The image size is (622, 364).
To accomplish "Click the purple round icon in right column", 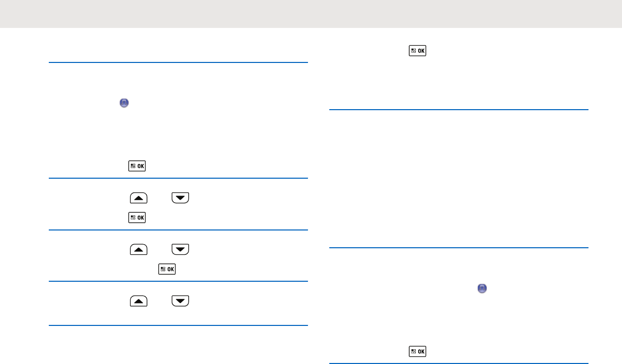I will [x=482, y=288].
